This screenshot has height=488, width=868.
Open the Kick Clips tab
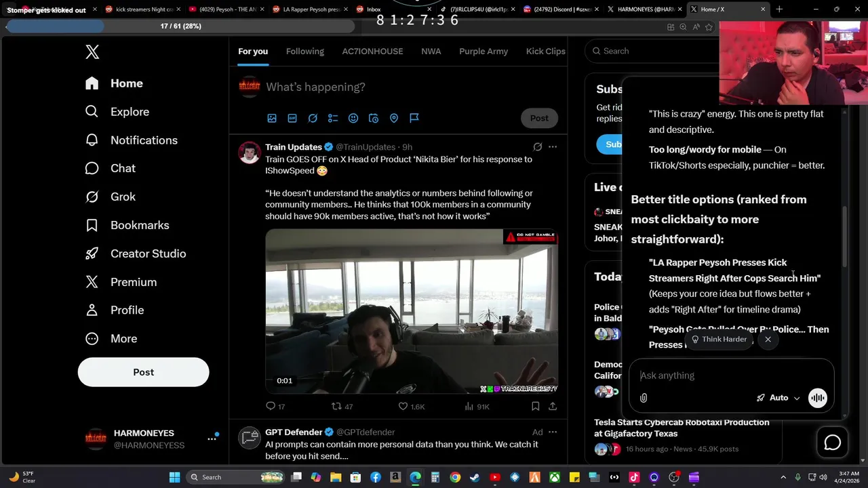(x=546, y=52)
